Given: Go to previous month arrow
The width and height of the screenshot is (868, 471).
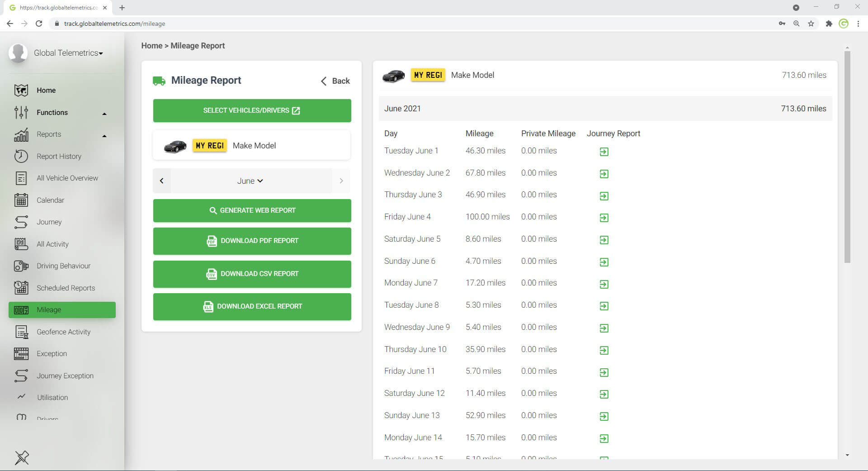Looking at the screenshot, I should (162, 181).
